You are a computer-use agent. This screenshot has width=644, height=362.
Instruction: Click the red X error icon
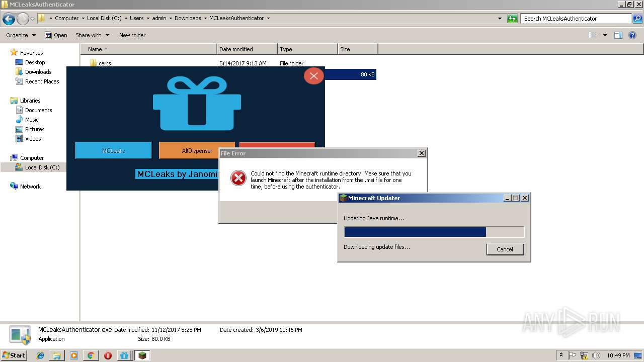point(238,178)
